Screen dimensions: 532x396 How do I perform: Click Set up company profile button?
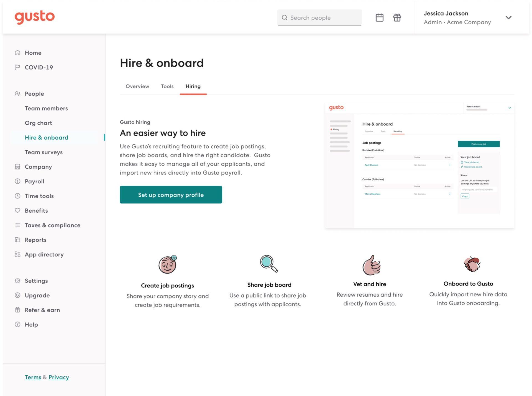(171, 194)
